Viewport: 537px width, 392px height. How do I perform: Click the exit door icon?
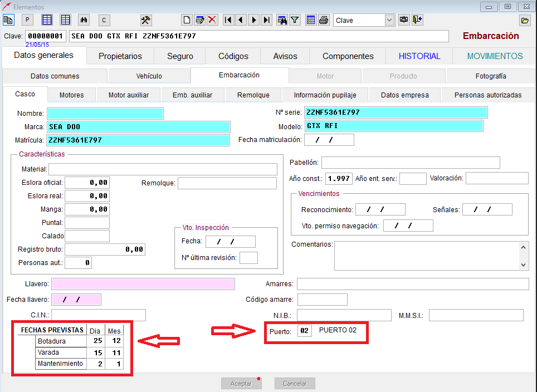coord(417,20)
